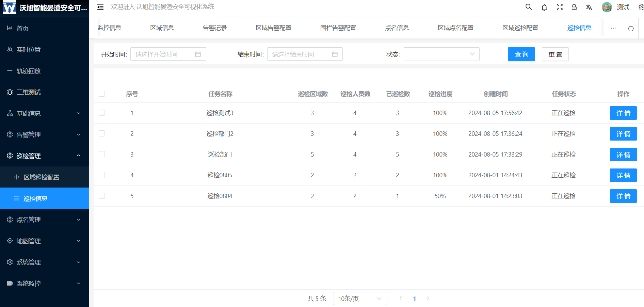Open notifications bell icon
644x307 pixels.
544,7
